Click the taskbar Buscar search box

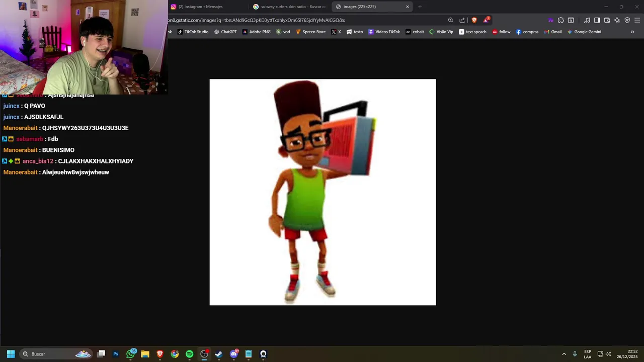click(x=56, y=354)
